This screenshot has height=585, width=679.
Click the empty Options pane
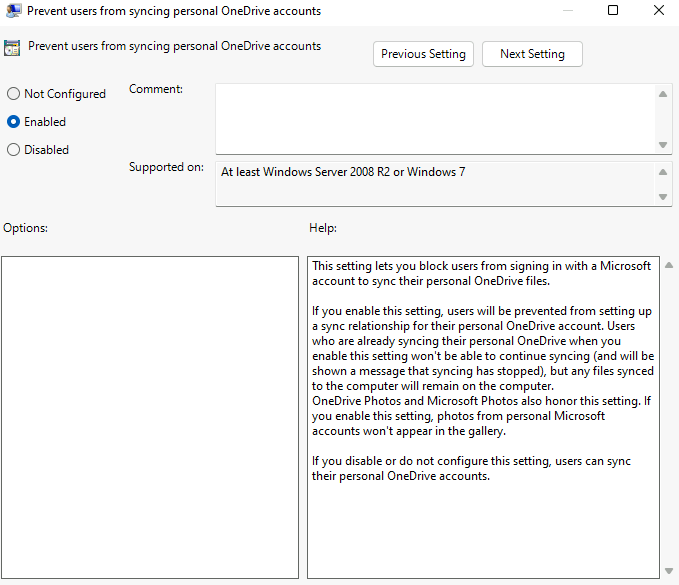(x=150, y=417)
